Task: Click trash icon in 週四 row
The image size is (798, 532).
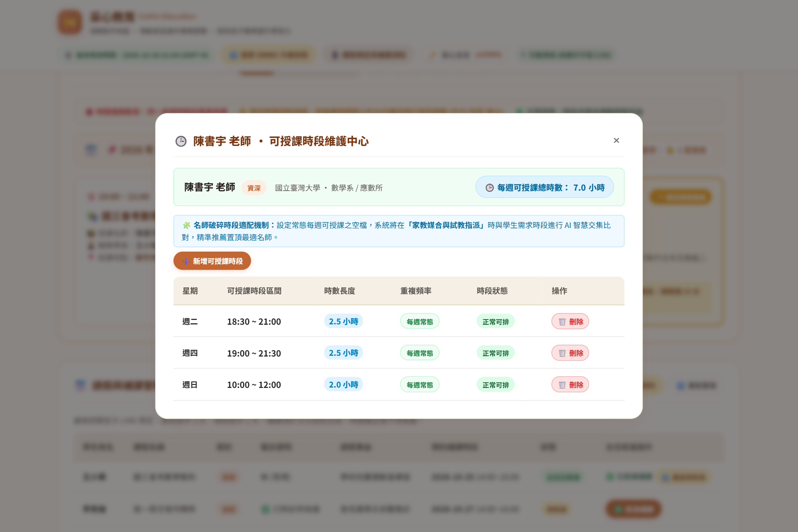Action: (x=562, y=353)
